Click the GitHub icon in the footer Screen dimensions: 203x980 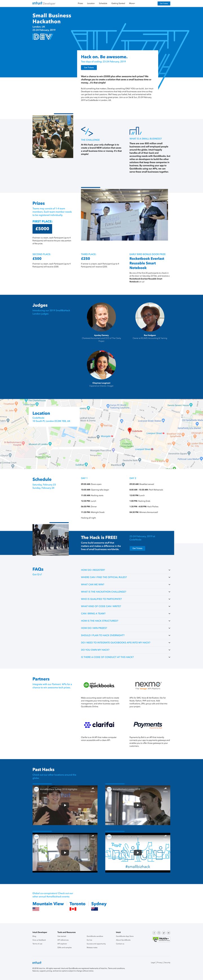(159, 933)
